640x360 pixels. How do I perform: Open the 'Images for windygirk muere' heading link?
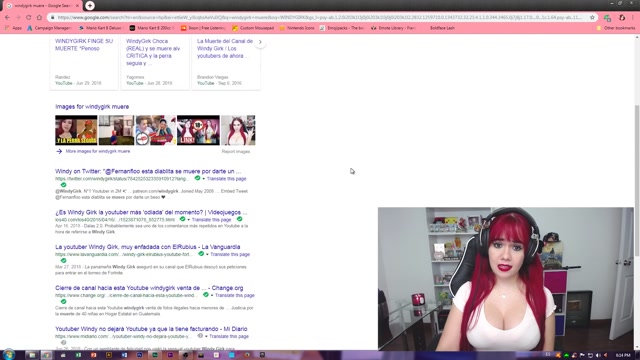pos(92,107)
